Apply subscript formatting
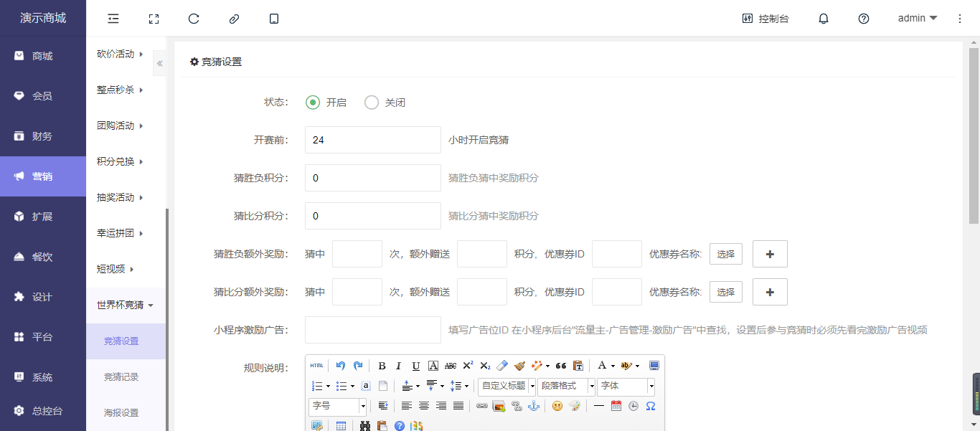Viewport: 980px width, 431px height. [x=485, y=366]
